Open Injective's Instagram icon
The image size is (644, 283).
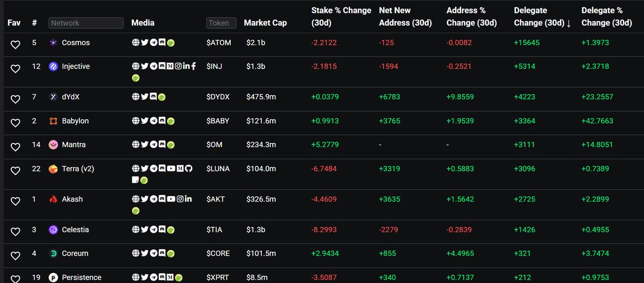click(178, 66)
